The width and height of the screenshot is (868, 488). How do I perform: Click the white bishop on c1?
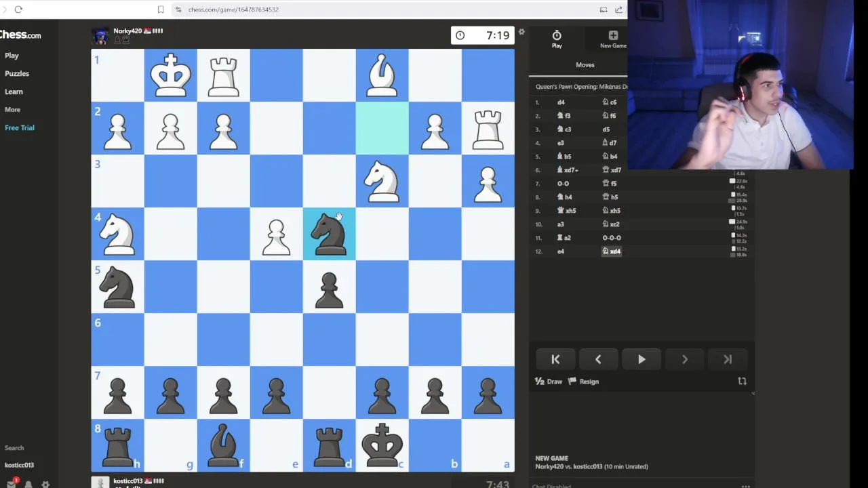382,75
